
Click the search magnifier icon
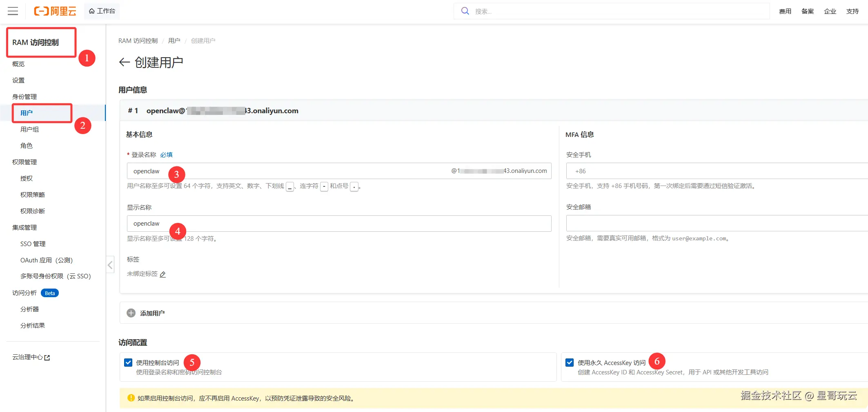pos(465,11)
